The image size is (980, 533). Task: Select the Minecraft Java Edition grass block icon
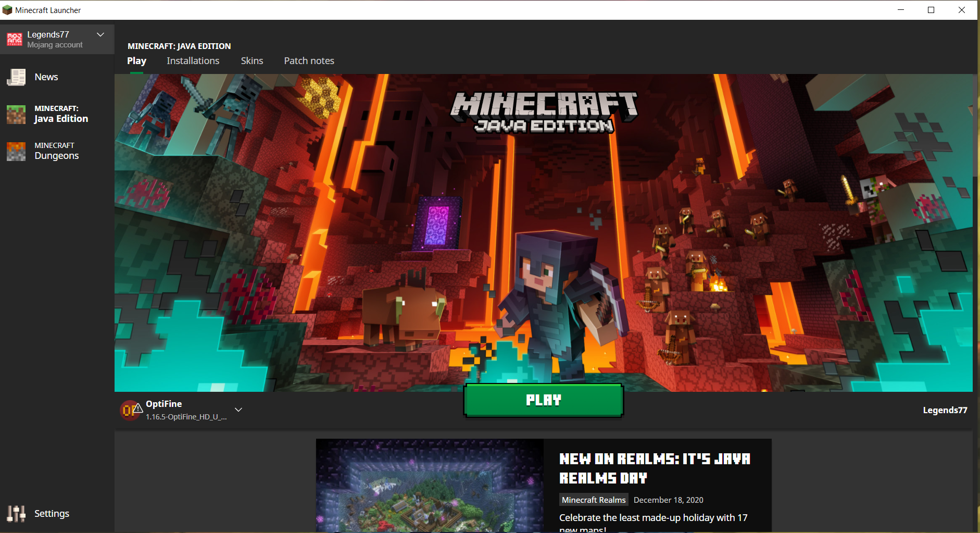[16, 114]
